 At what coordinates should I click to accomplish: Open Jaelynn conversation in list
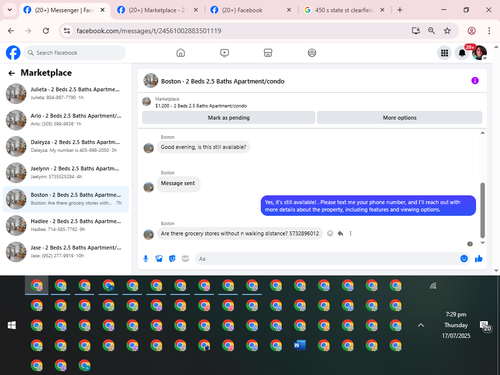click(66, 172)
